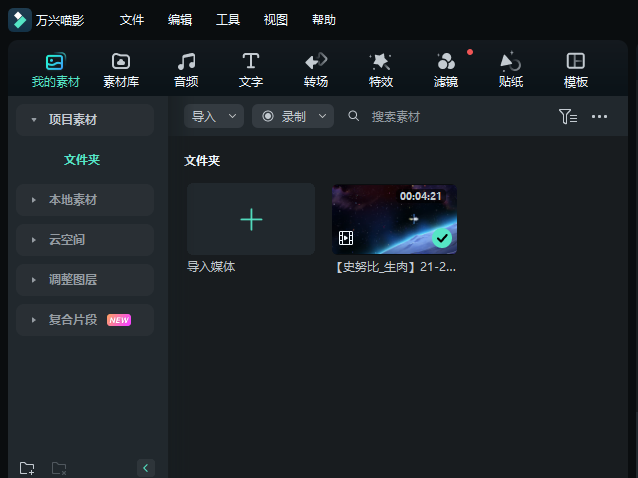Open the 帮助 menu
This screenshot has height=478, width=638.
[x=323, y=20]
